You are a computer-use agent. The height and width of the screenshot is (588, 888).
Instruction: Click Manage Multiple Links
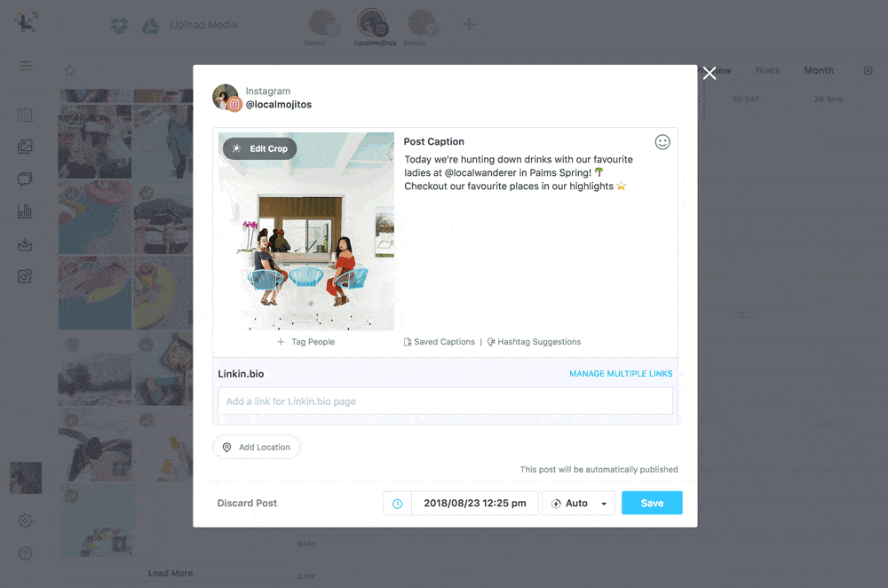coord(621,373)
